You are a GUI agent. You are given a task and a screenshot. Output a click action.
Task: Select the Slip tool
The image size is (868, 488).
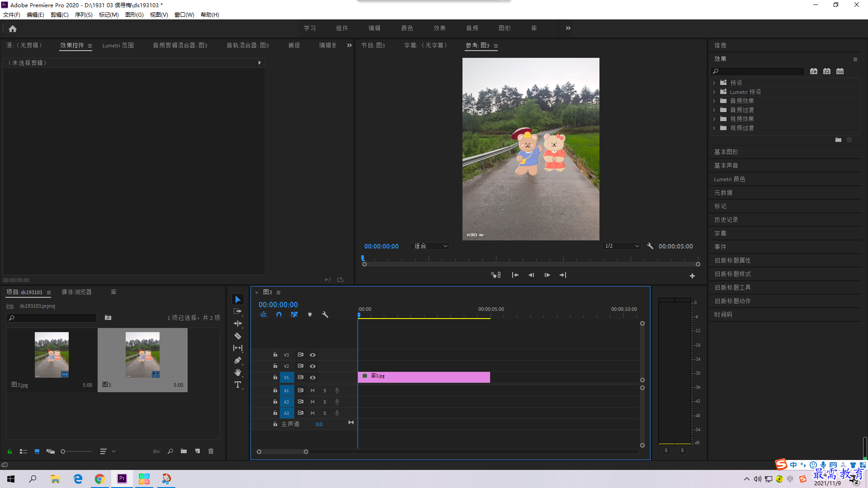(238, 348)
